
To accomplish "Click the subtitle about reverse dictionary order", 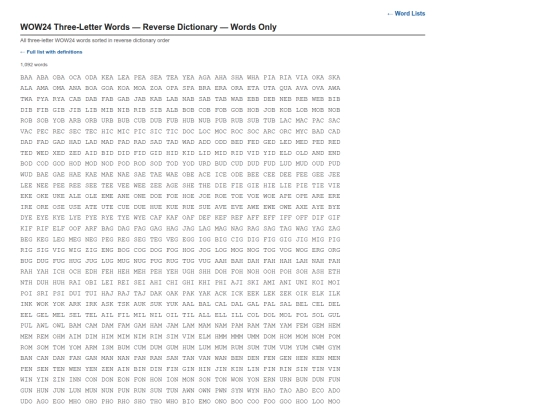I will click(95, 40).
